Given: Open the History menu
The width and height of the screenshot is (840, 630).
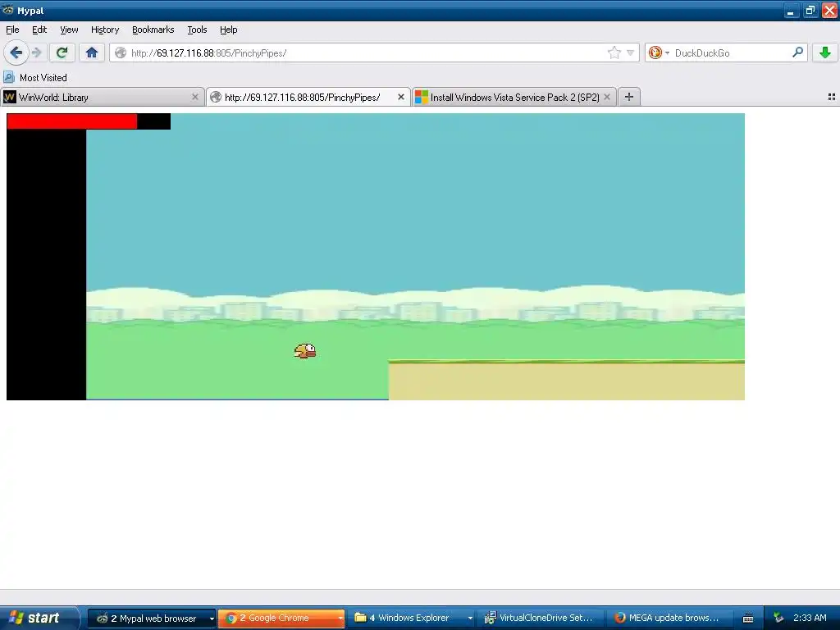Looking at the screenshot, I should tap(105, 30).
